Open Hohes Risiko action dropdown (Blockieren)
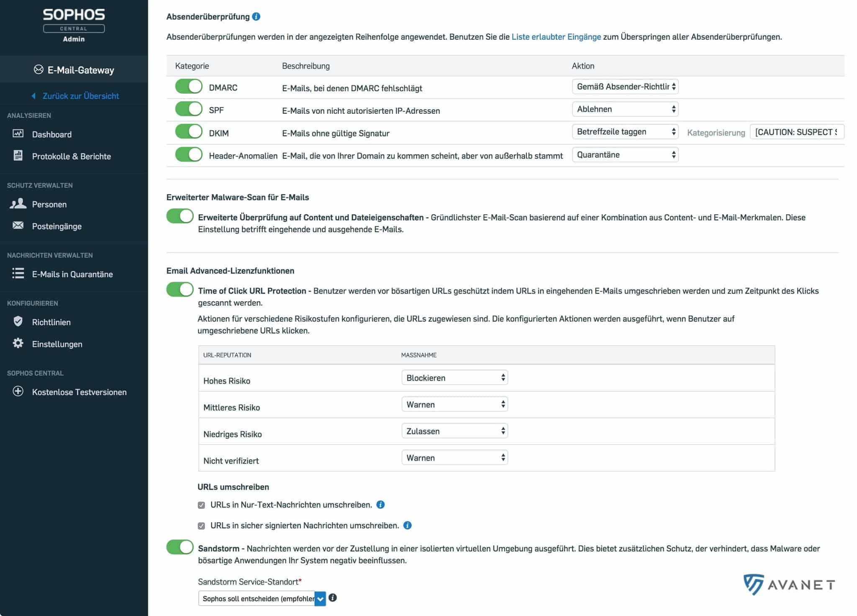857x616 pixels. coord(454,378)
